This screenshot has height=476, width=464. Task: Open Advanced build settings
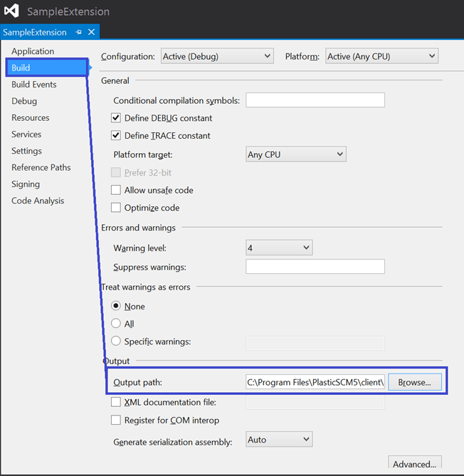pyautogui.click(x=415, y=462)
